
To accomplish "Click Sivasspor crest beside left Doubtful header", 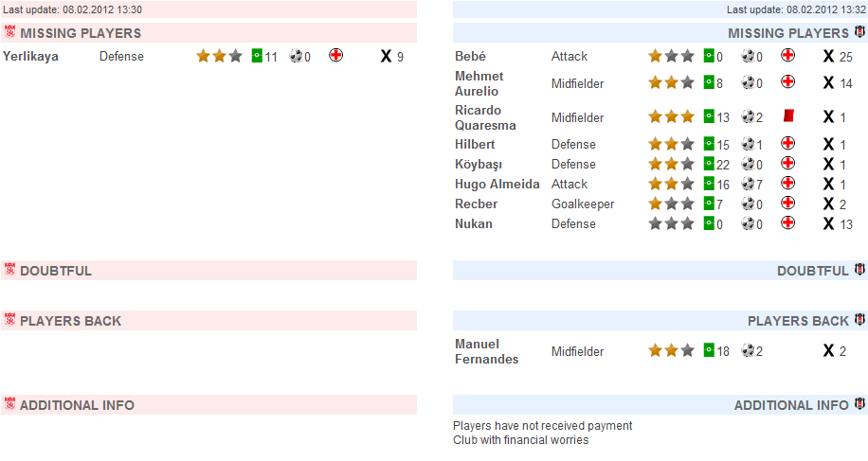I will tap(9, 269).
